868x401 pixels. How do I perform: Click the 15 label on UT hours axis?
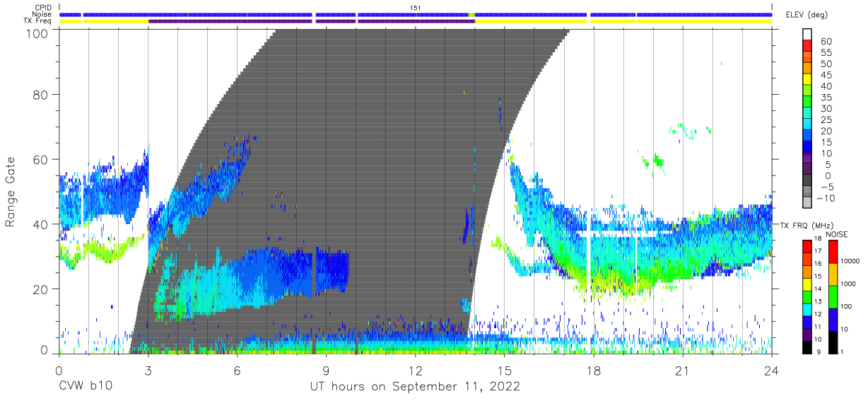(505, 371)
